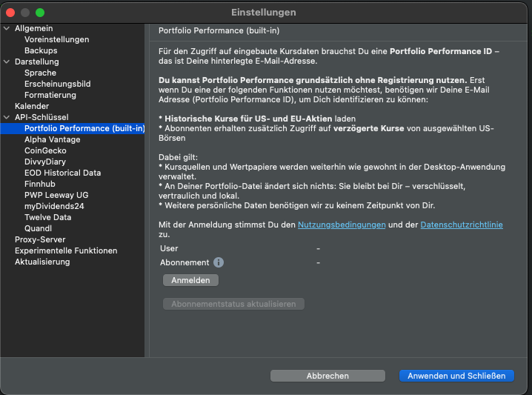The width and height of the screenshot is (532, 395).
Task: Open the CoinGecko API key settings
Action: [x=45, y=150]
